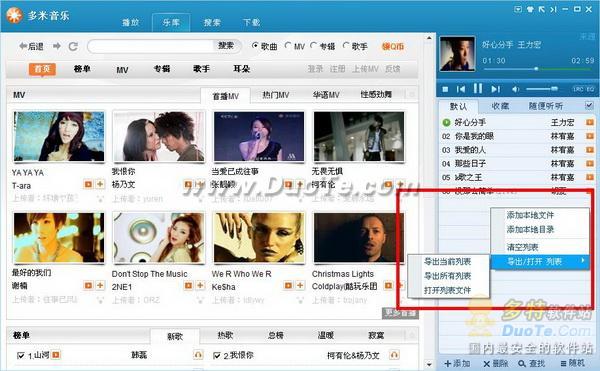
Task: Click the stop playback icon
Action: (445, 89)
